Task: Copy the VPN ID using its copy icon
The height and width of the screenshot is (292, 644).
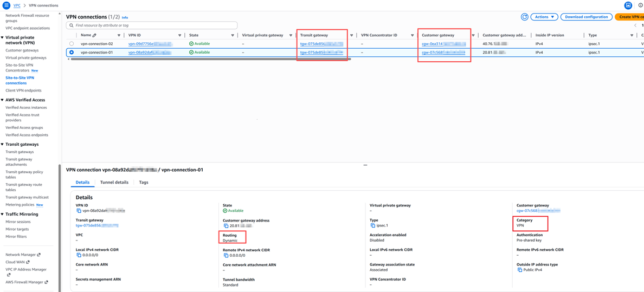Action: pos(79,211)
